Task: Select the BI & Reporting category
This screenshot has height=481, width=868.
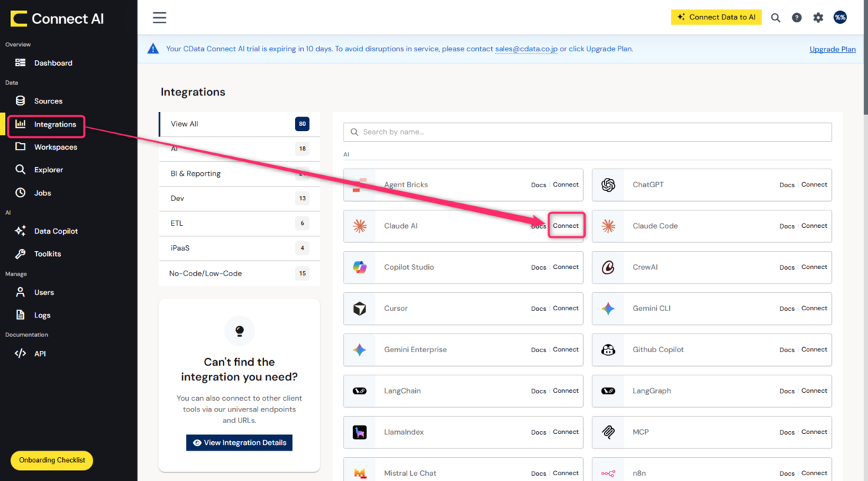Action: pyautogui.click(x=239, y=174)
